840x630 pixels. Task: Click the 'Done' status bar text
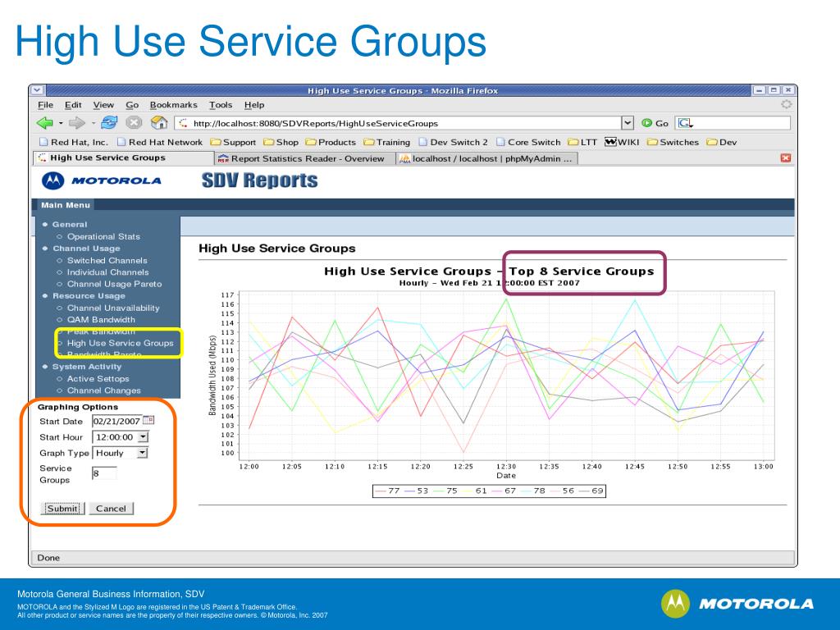coord(48,558)
